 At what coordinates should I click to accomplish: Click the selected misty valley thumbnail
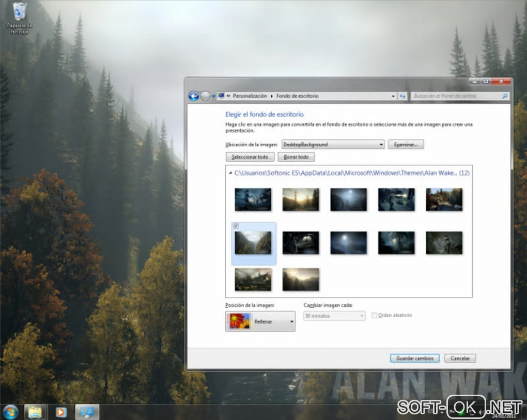253,243
